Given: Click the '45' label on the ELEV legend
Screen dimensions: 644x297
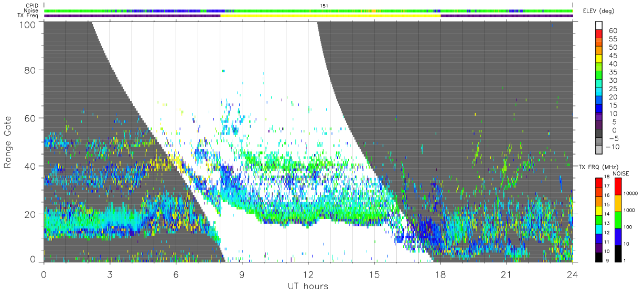Looking at the screenshot, I should tap(613, 56).
